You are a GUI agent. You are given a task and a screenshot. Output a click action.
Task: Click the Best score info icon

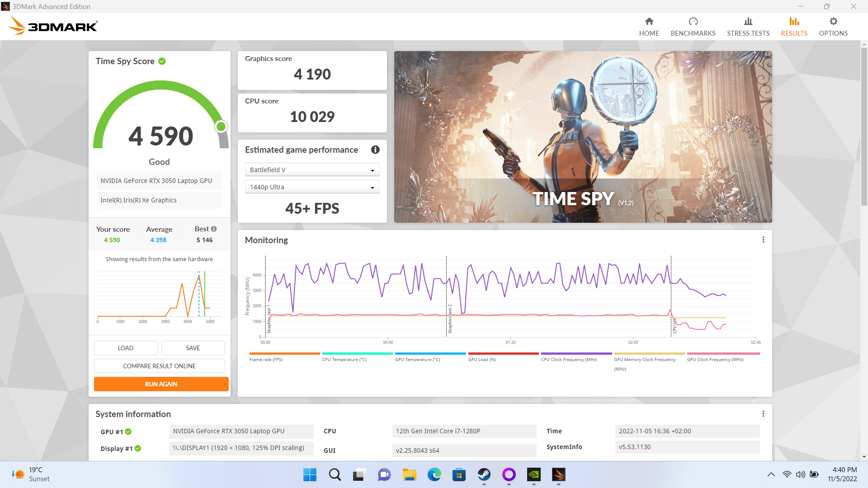[x=214, y=229]
